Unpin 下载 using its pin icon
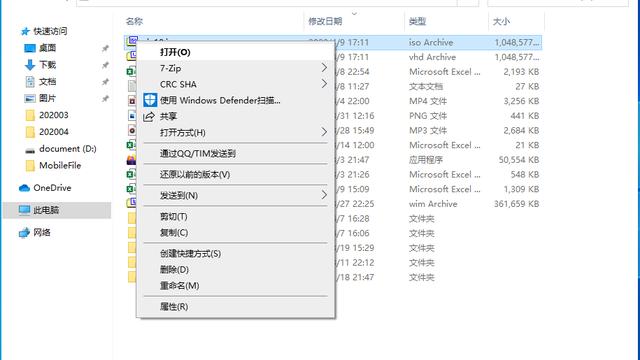This screenshot has height=360, width=640. click(105, 65)
